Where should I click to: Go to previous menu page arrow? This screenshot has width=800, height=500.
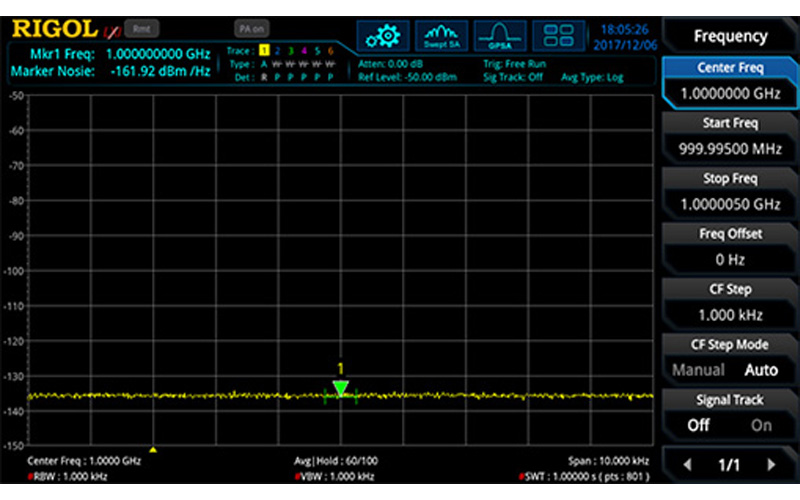coord(686,465)
